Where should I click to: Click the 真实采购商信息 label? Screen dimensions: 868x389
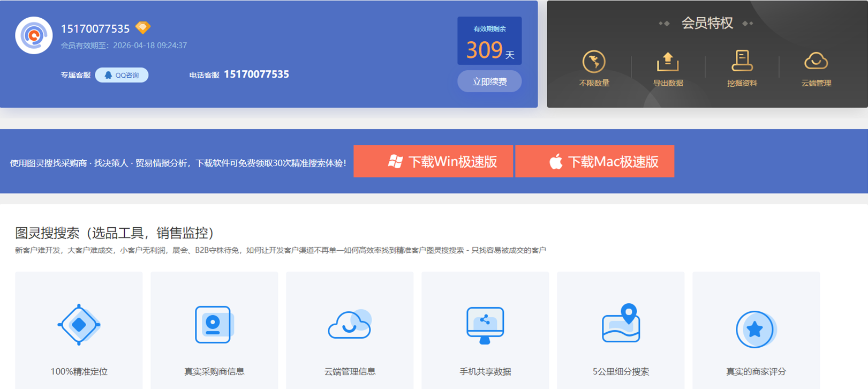(x=214, y=371)
